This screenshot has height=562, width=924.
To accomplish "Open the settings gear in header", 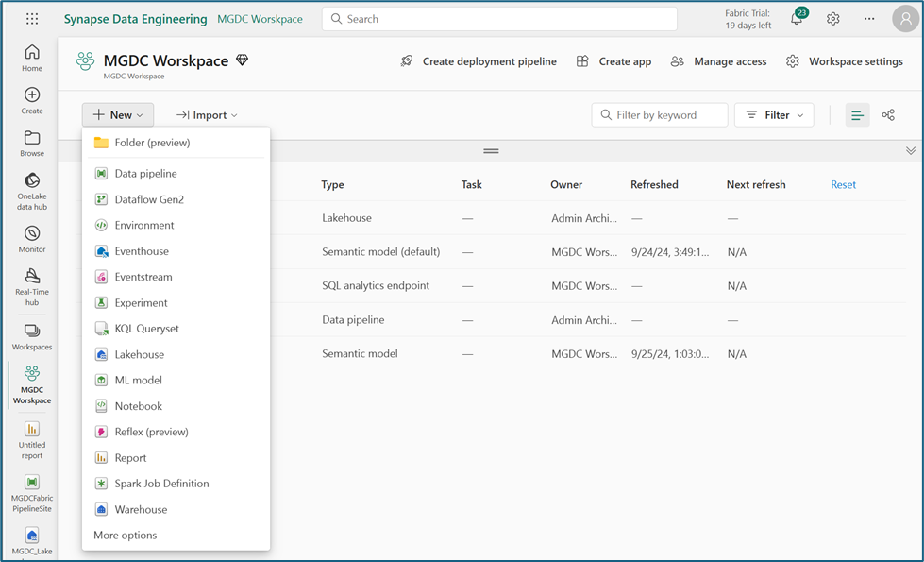I will coord(832,19).
